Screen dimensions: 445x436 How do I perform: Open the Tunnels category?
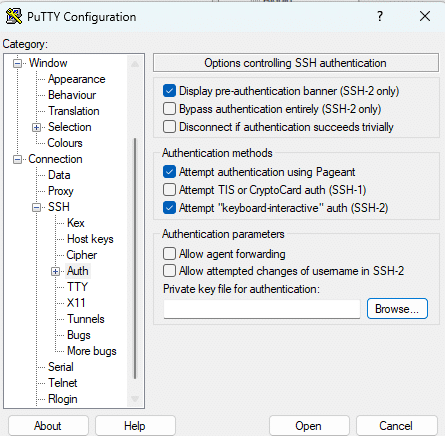86,319
